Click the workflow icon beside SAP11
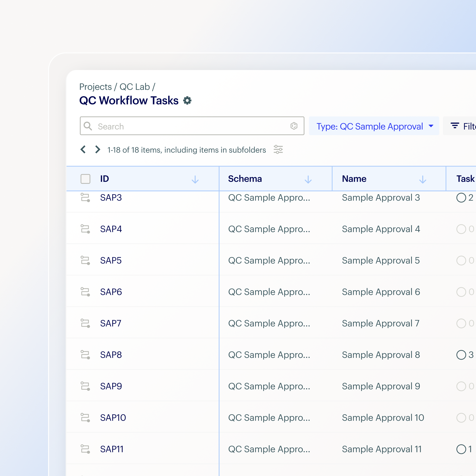Viewport: 476px width, 476px height. (85, 449)
